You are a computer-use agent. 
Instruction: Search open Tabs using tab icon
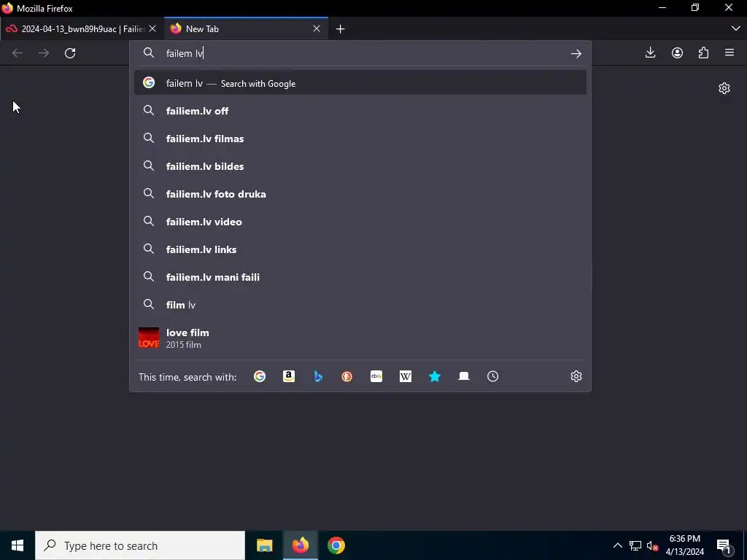pos(463,376)
